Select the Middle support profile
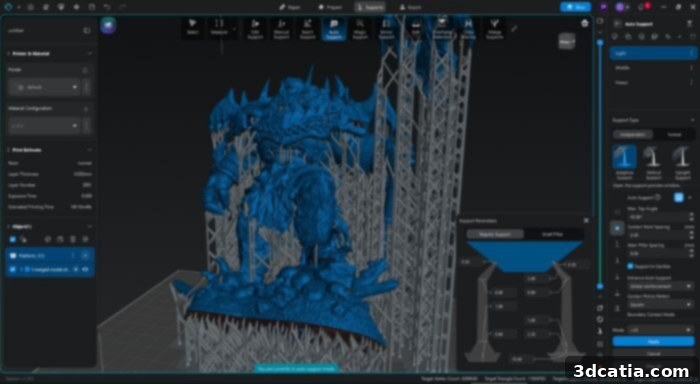The height and width of the screenshot is (384, 700). pyautogui.click(x=653, y=68)
